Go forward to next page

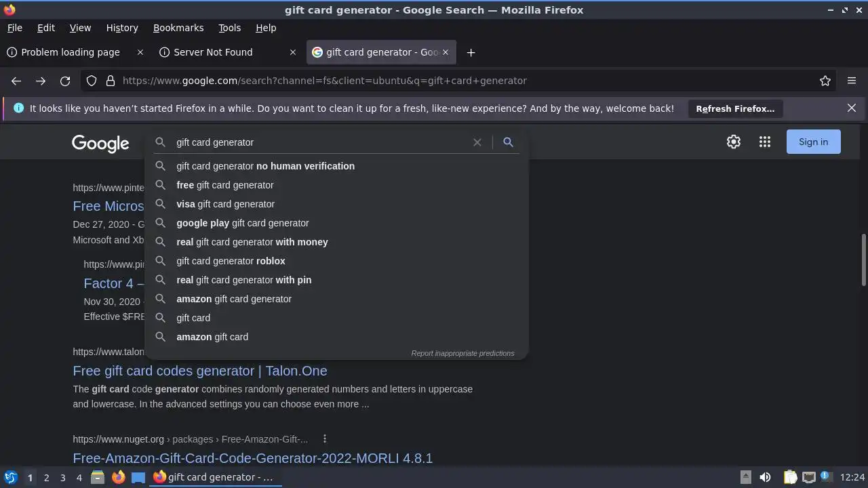[41, 81]
